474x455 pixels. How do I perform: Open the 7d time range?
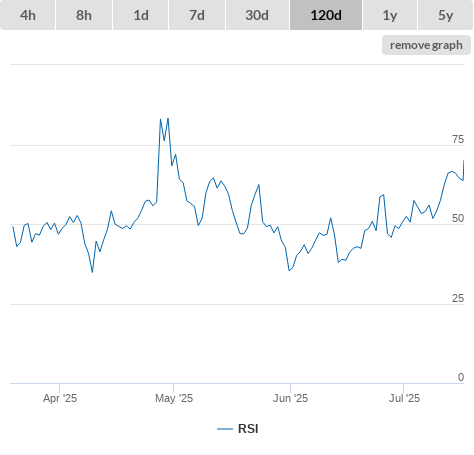tap(197, 15)
